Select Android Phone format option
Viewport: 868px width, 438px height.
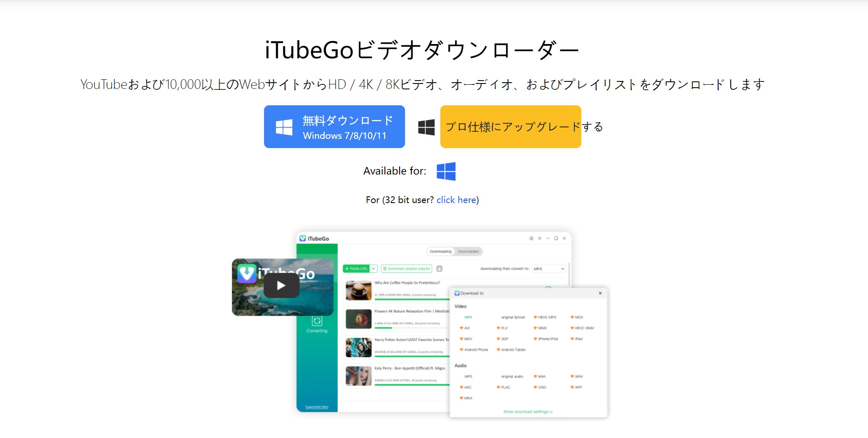474,350
